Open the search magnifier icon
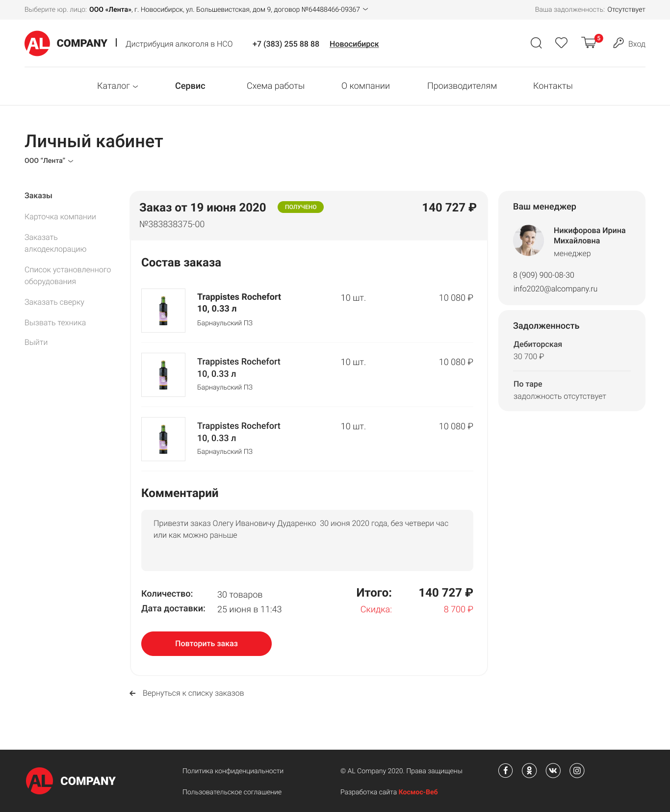Viewport: 670px width, 812px height. 536,43
